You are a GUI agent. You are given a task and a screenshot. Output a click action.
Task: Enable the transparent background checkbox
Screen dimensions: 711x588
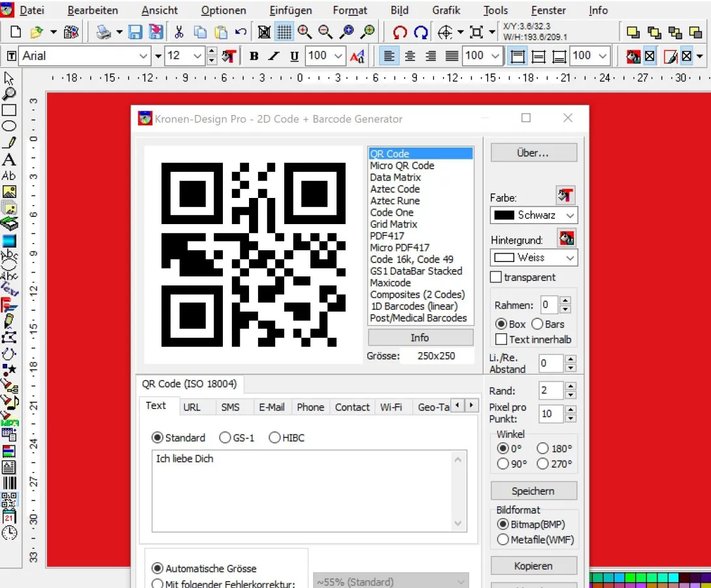(x=495, y=277)
